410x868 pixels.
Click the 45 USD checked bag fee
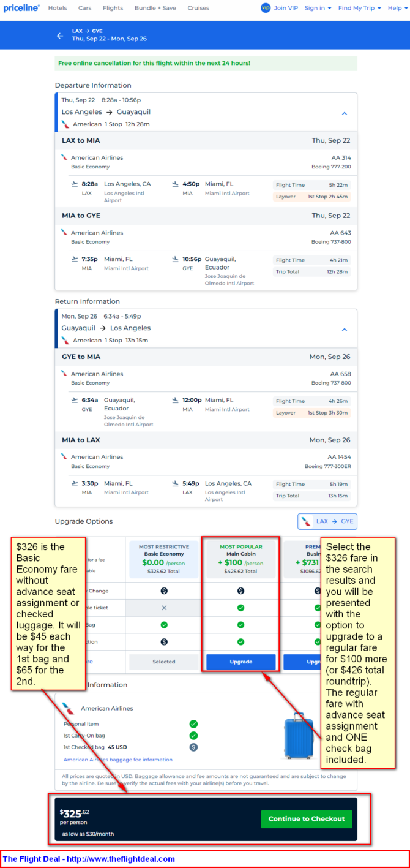(x=117, y=747)
